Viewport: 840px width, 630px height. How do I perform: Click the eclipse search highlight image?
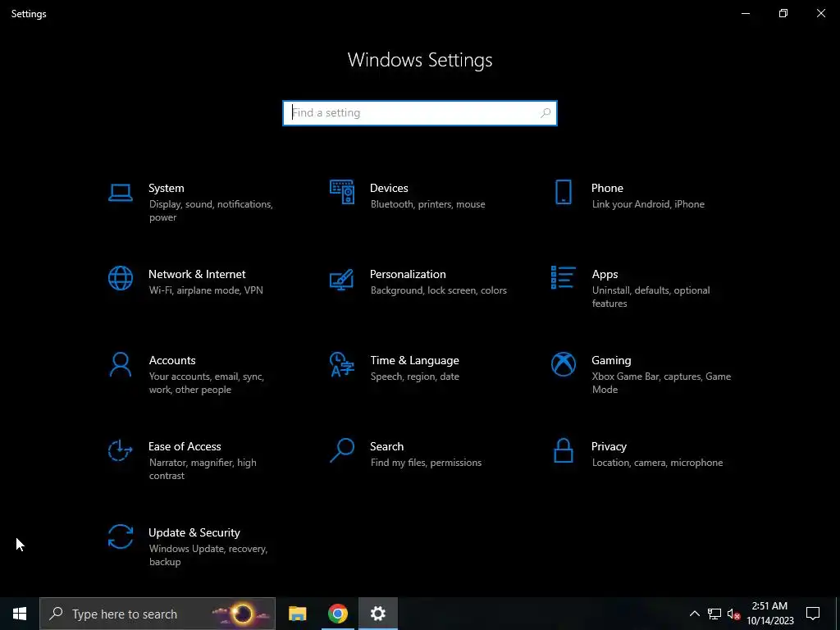tap(242, 614)
